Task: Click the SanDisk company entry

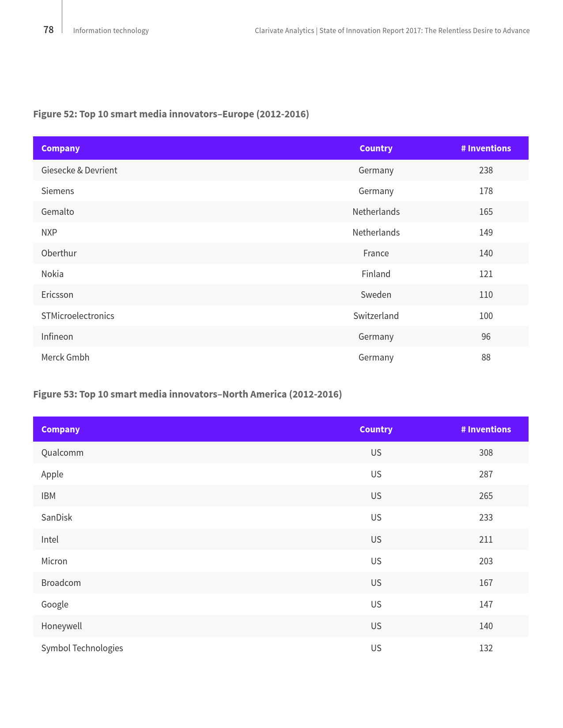Action: tap(57, 518)
